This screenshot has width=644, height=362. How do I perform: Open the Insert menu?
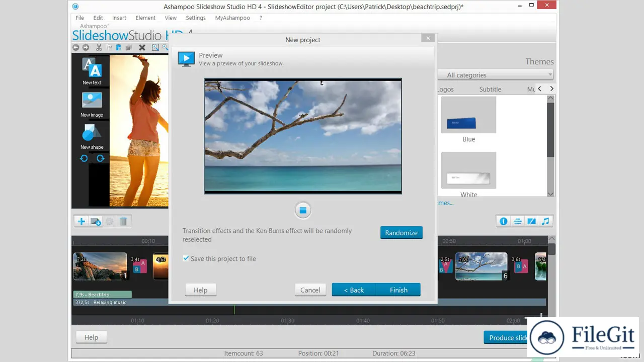tap(119, 18)
